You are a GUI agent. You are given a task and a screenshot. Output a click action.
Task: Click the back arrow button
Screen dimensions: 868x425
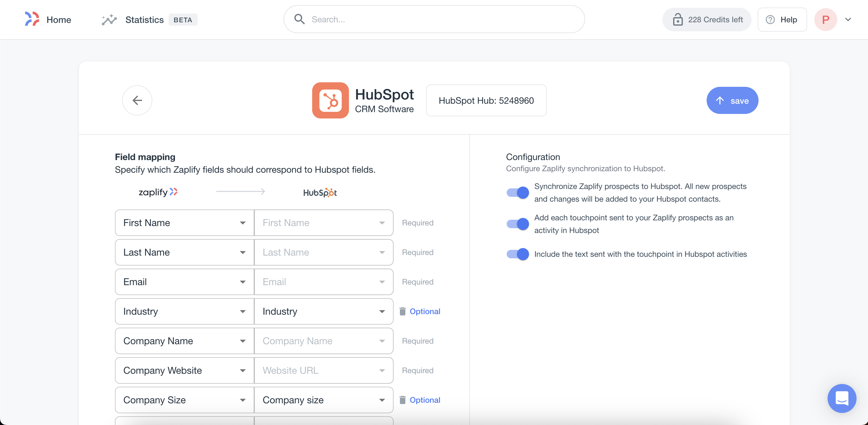137,100
